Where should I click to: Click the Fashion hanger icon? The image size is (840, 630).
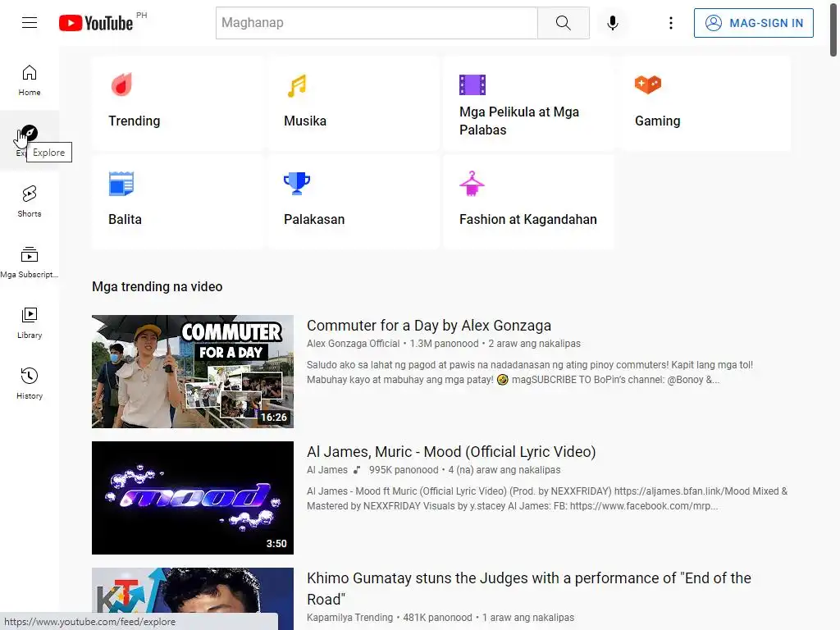472,183
